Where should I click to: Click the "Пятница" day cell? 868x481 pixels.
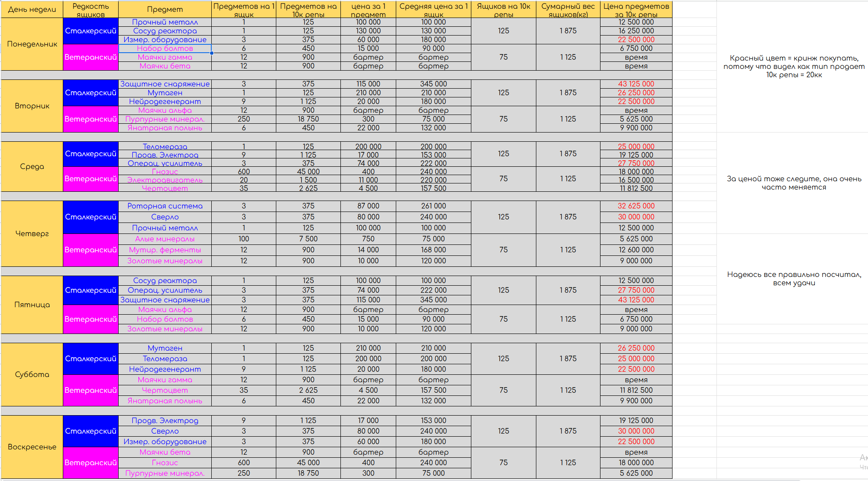click(x=32, y=305)
